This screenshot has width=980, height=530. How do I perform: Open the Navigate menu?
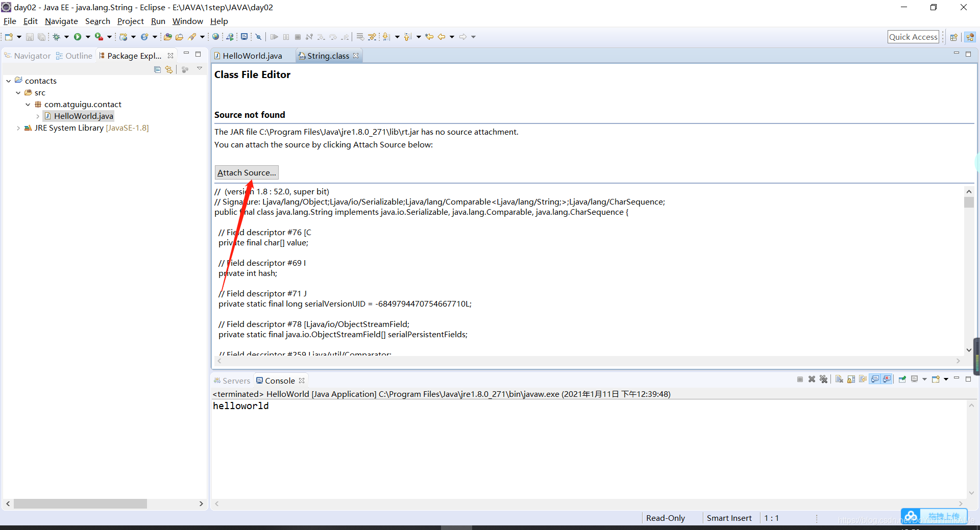[61, 21]
